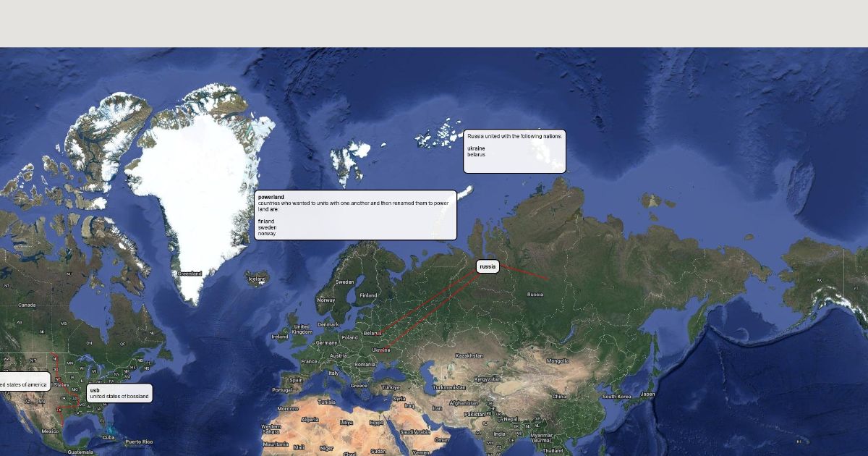Click the Tunisia map label

coord(327,402)
